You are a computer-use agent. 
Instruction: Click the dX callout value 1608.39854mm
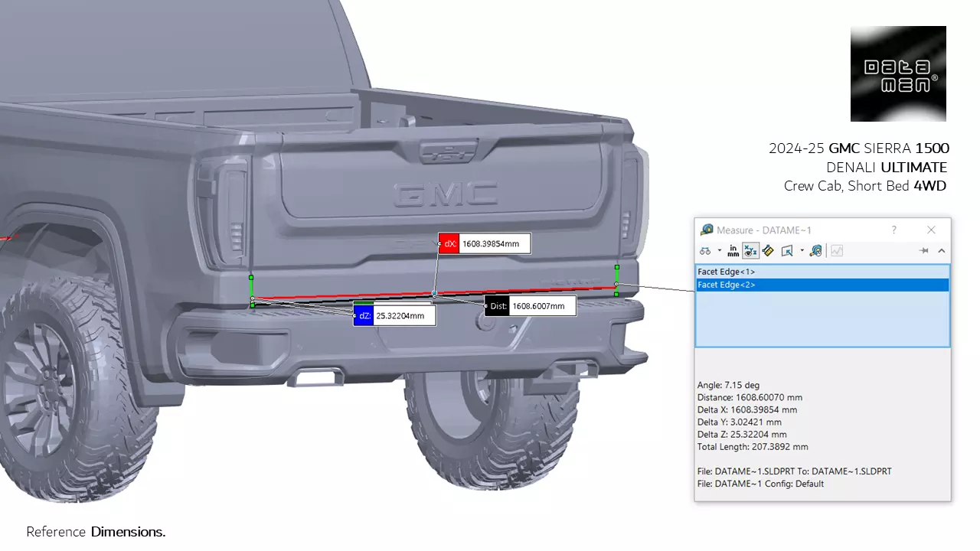(x=494, y=244)
